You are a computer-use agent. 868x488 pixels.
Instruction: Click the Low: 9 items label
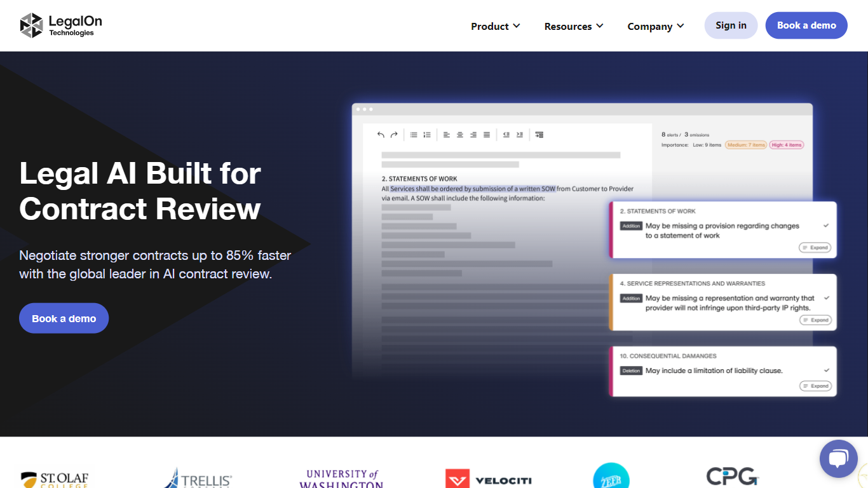706,145
